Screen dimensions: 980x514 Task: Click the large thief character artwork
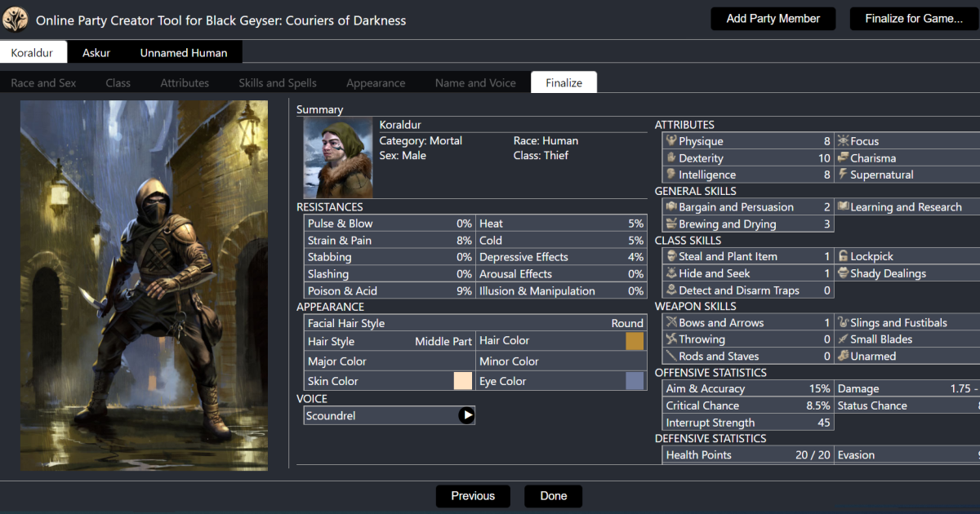[144, 286]
